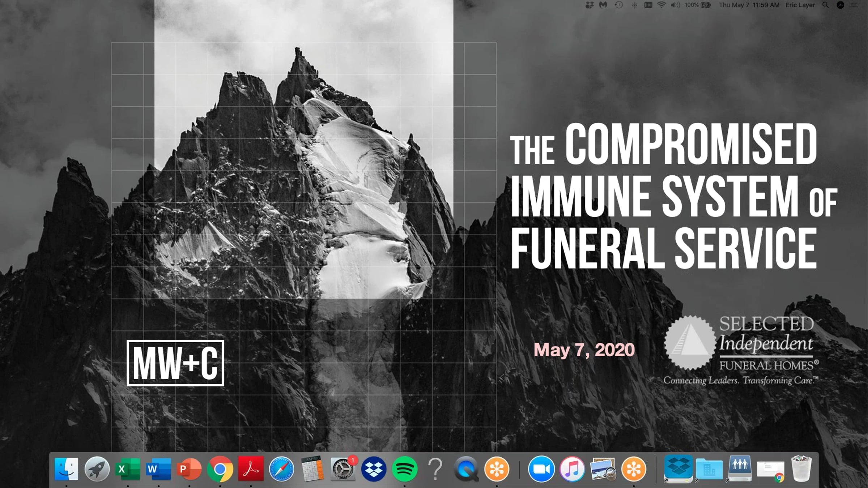
Task: Open the Wi-Fi menu in menu bar
Action: click(x=661, y=5)
